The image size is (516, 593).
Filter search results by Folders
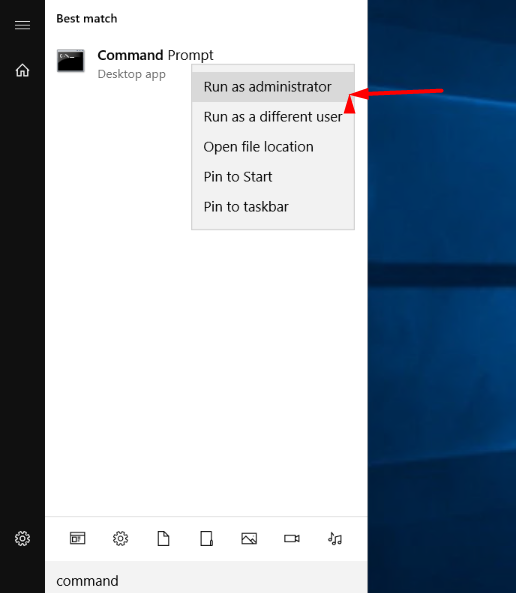206,538
